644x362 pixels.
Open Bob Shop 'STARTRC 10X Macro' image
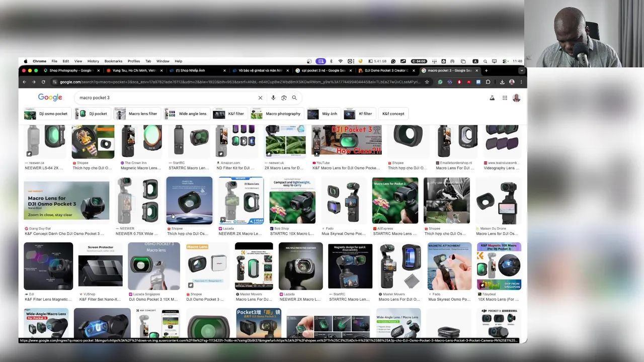(x=292, y=201)
